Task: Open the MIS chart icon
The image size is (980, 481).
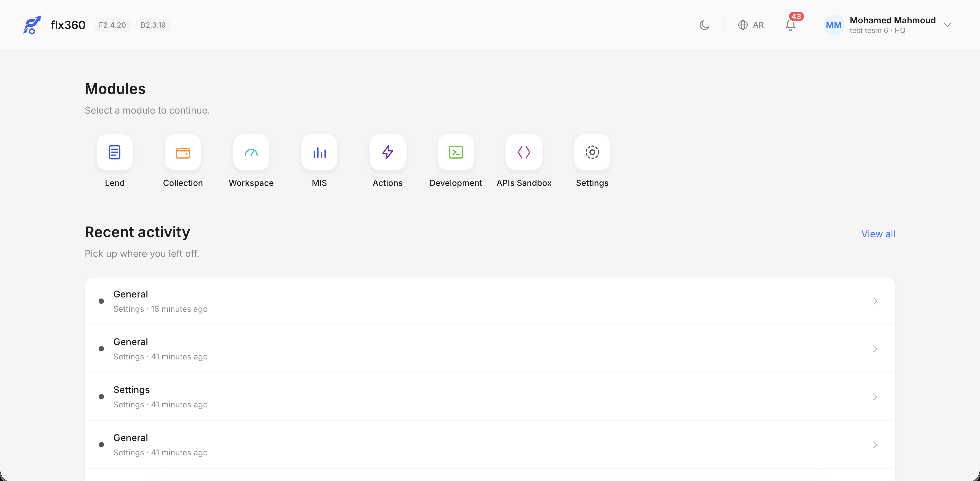Action: [x=319, y=152]
